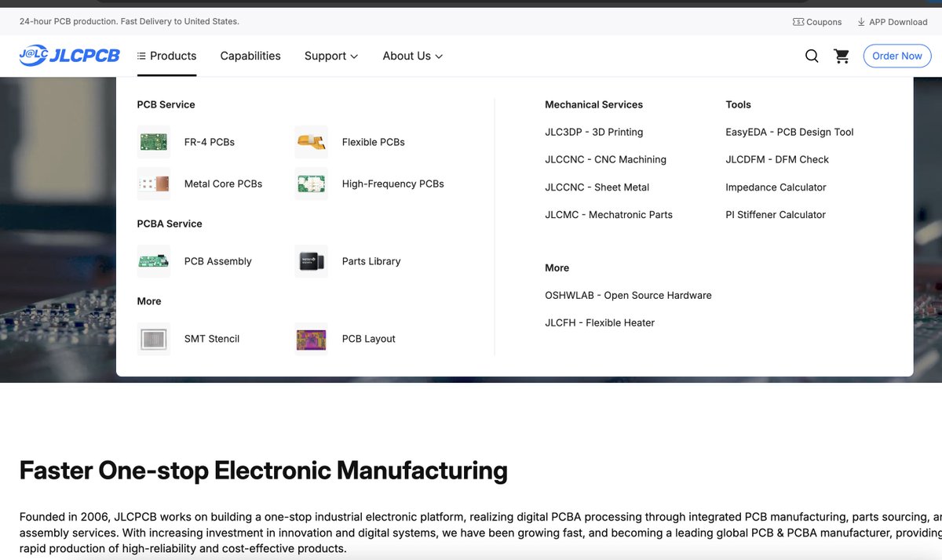
Task: Click the Flexible PCBs thumbnail image
Action: click(311, 142)
